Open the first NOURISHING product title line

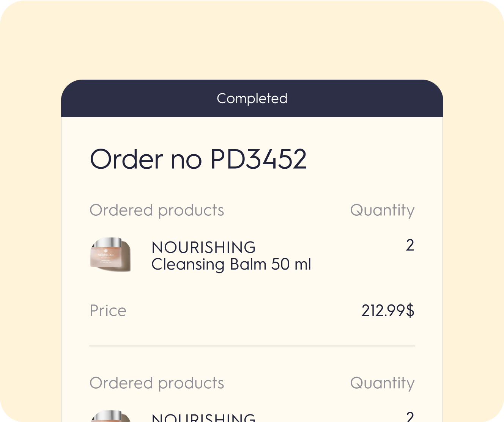(203, 248)
